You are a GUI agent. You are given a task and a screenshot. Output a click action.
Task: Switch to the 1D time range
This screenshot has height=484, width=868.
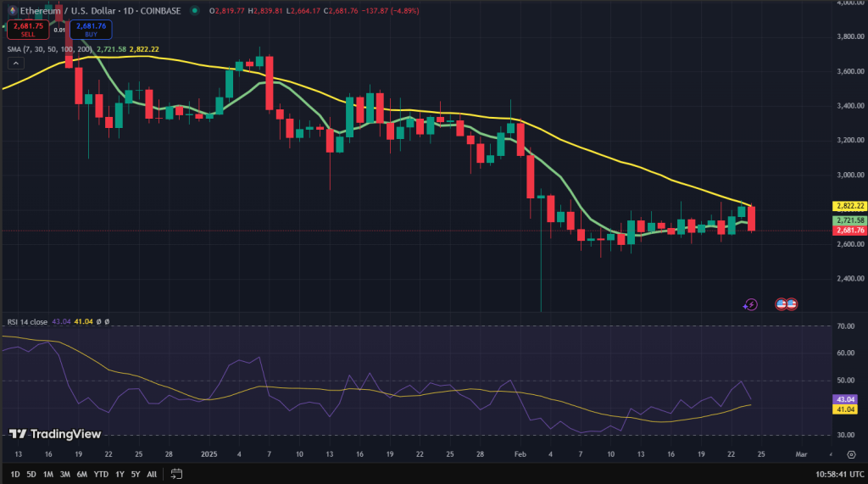15,474
